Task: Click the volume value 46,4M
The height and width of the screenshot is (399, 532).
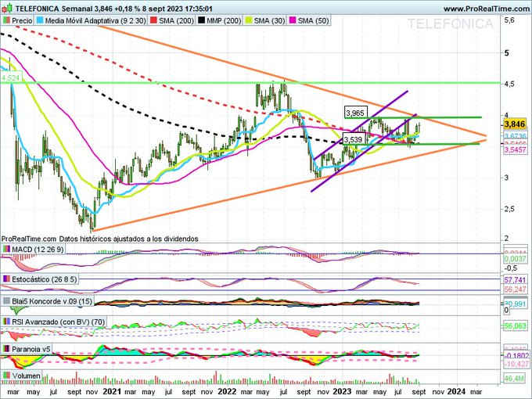Action: 514,379
